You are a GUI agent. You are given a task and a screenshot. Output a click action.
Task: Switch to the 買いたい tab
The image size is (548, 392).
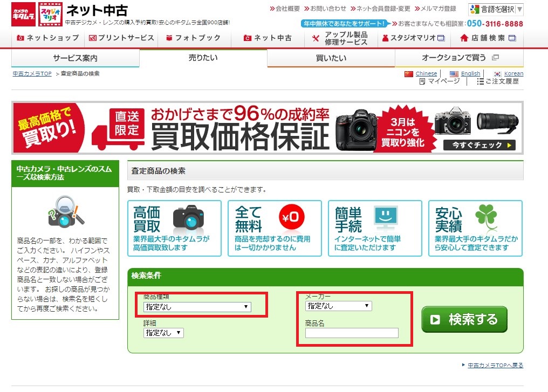point(331,58)
